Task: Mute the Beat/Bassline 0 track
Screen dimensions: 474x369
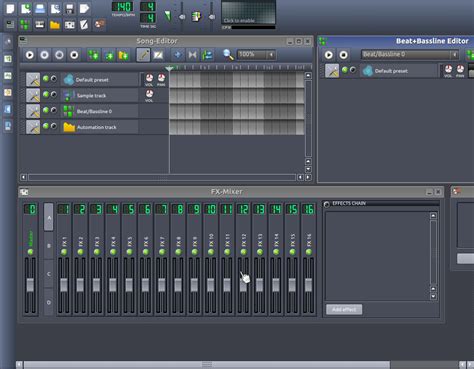Action: (46, 110)
